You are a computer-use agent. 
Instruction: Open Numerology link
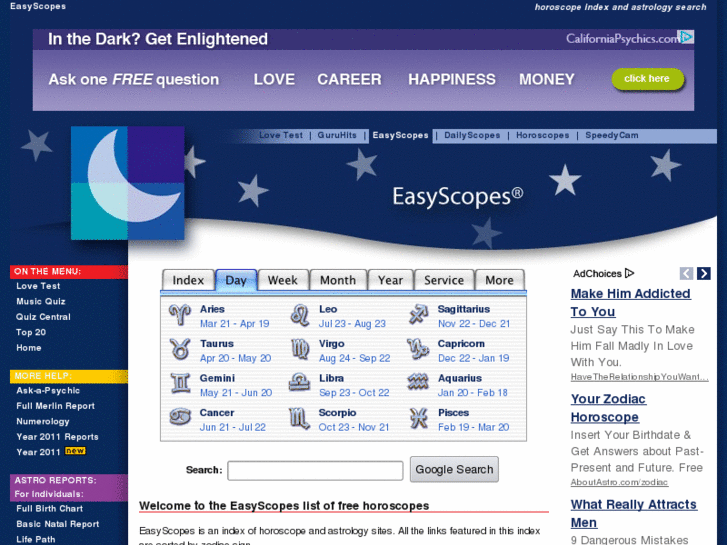(43, 421)
